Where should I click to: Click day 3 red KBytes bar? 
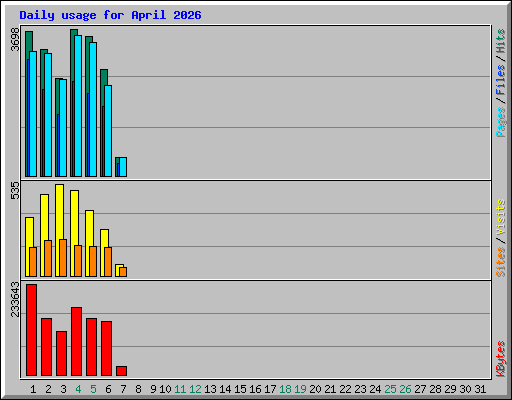pyautogui.click(x=61, y=353)
